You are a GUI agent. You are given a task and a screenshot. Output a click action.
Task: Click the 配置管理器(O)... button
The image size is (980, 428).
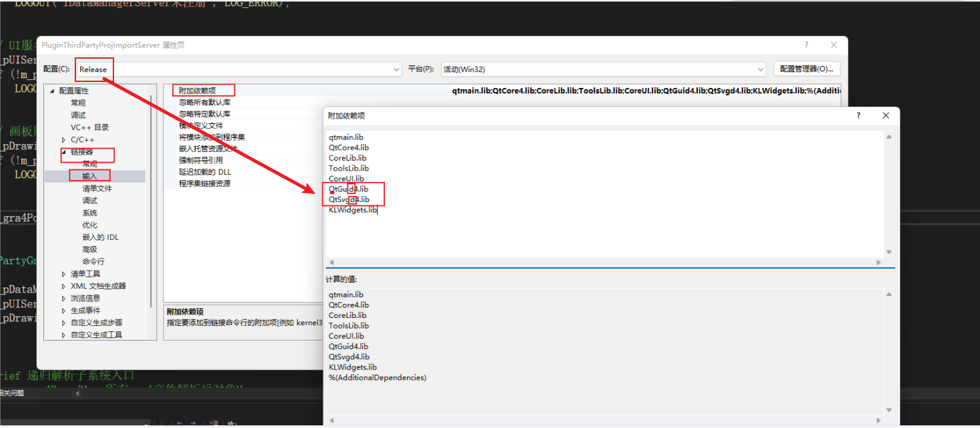point(807,69)
